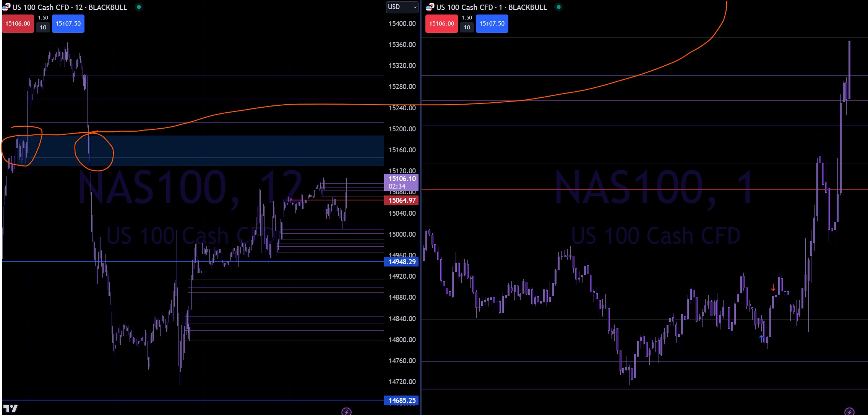Click red sell button 15106.00 on left chart
This screenshot has height=415, width=868.
pyautogui.click(x=18, y=24)
